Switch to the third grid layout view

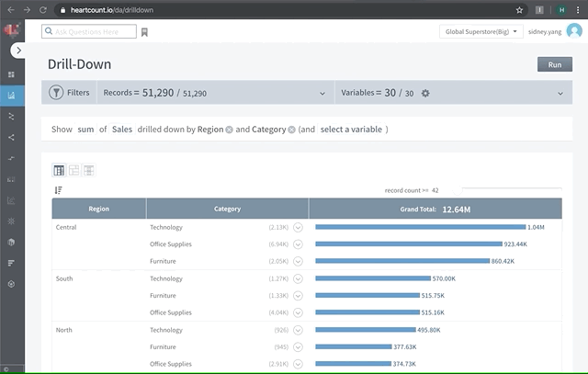point(89,170)
